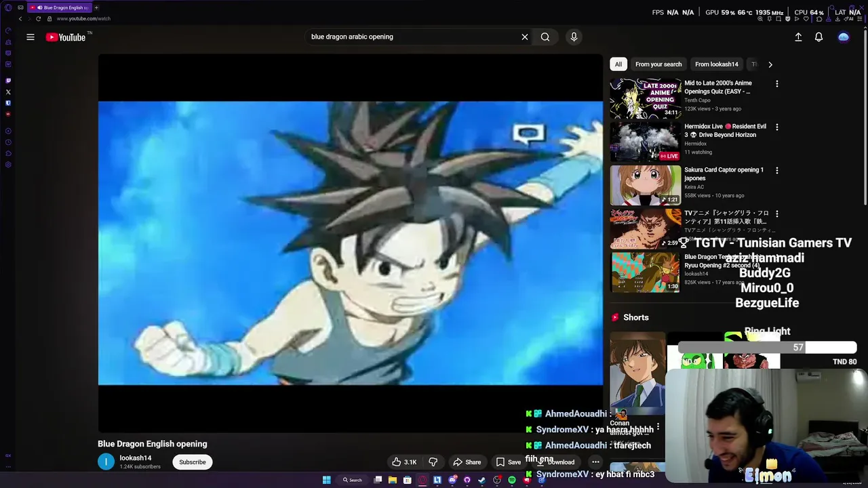
Task: Click the Share button
Action: pos(467,462)
